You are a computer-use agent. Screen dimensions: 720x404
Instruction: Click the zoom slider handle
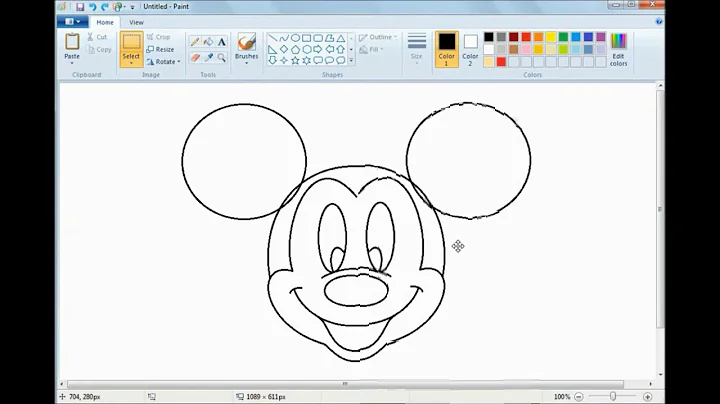tap(613, 396)
